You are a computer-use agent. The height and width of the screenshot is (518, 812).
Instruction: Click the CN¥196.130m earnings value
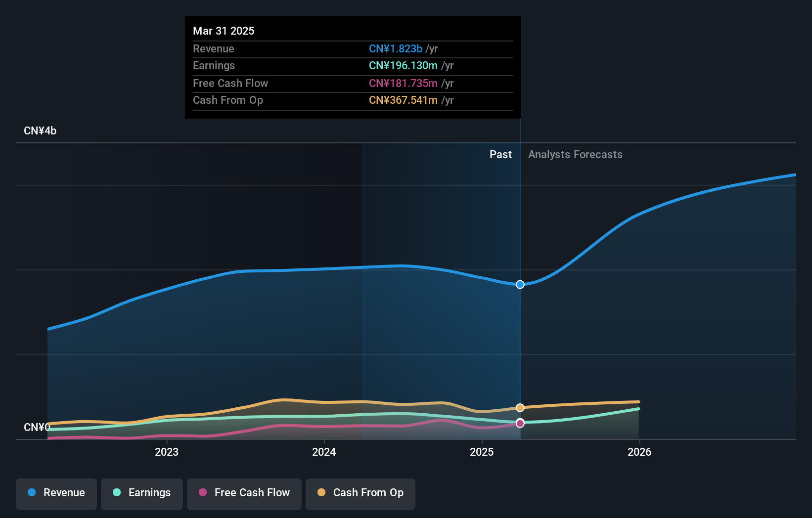pyautogui.click(x=403, y=66)
